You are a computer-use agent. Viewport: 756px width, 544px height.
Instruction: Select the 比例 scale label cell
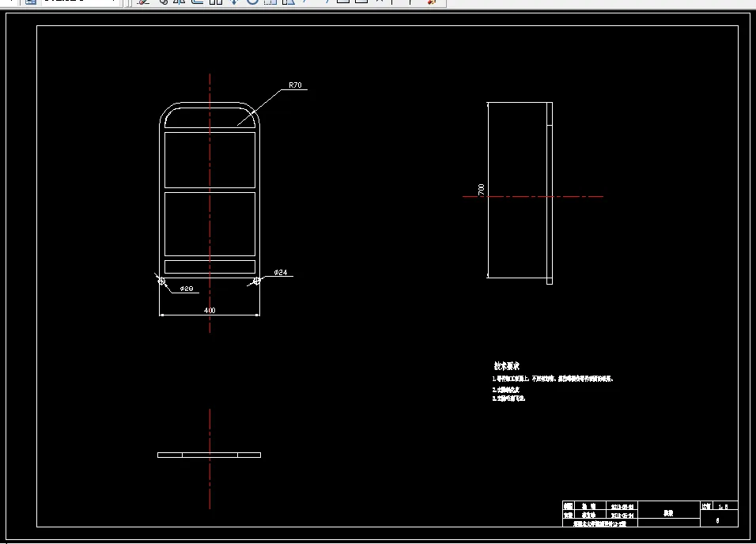coord(707,506)
